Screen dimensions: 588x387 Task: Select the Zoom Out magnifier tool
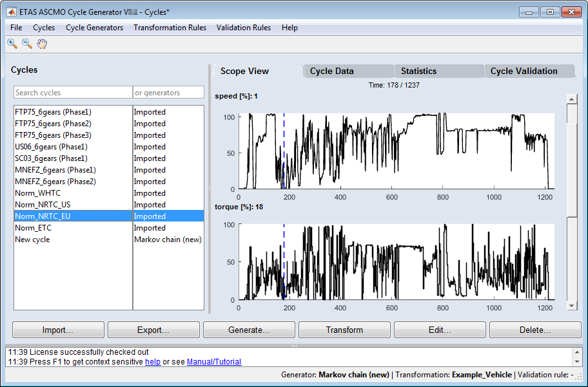27,44
